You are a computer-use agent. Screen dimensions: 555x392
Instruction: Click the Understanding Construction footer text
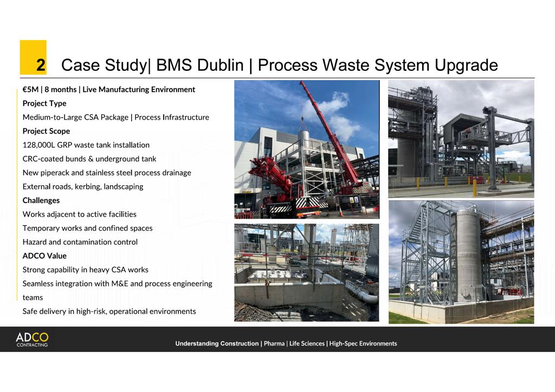(x=286, y=343)
